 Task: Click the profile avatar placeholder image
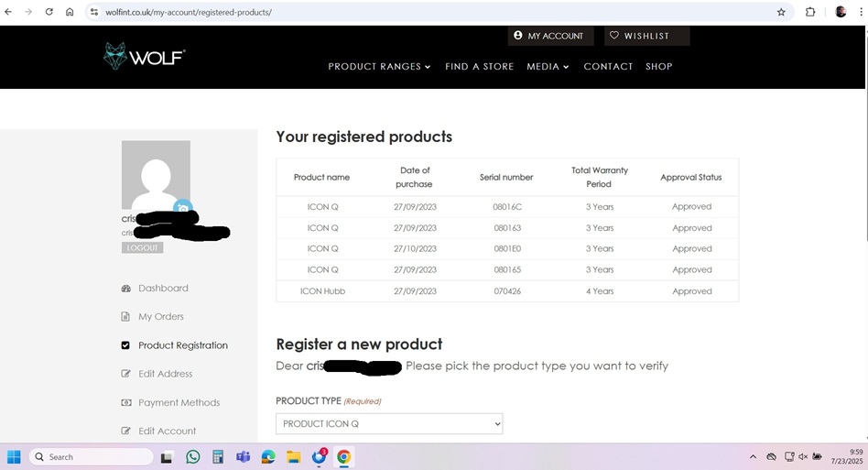[x=156, y=175]
